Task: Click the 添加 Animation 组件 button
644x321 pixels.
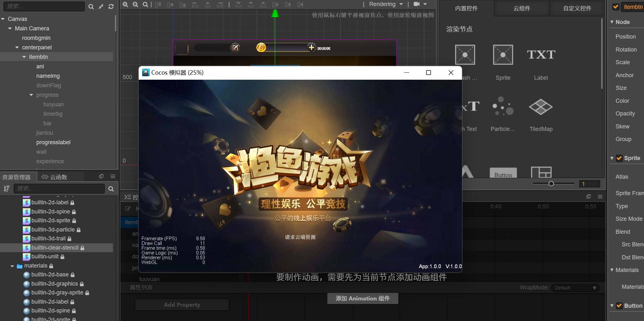Action: 363,298
